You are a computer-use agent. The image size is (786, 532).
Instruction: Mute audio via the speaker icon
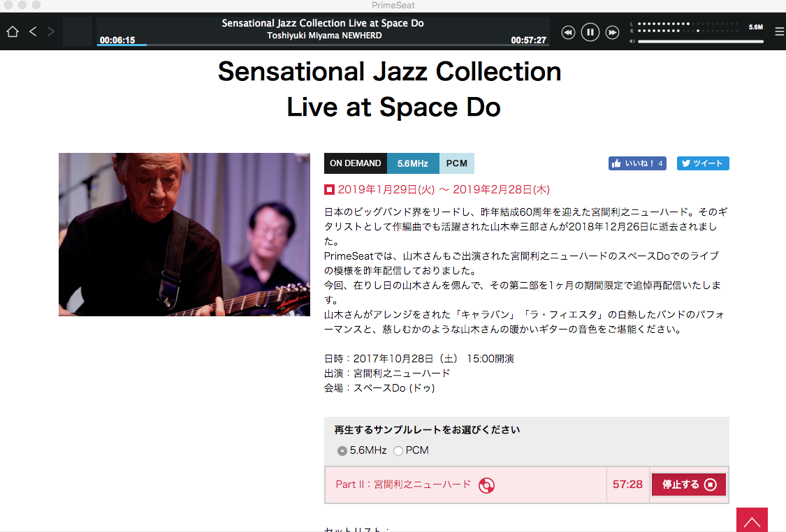tap(632, 41)
